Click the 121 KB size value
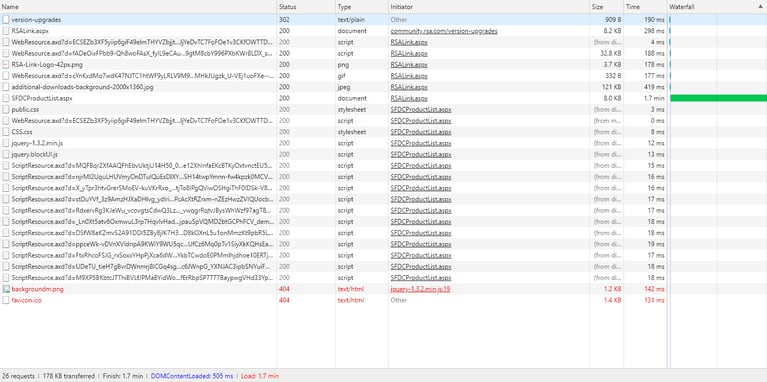The height and width of the screenshot is (382, 767). (613, 87)
